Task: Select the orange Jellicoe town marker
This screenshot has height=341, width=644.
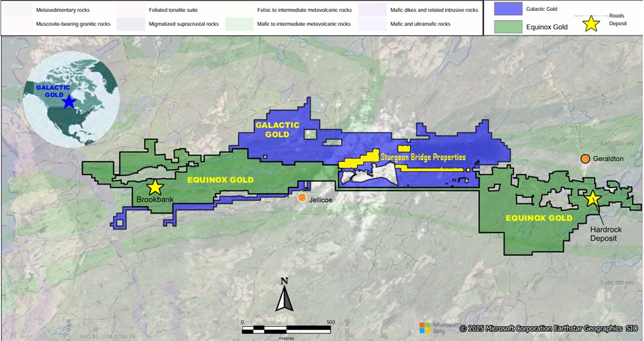Action: tap(302, 198)
